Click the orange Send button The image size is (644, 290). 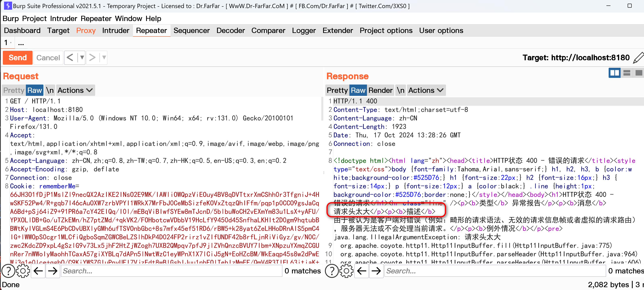pos(18,58)
